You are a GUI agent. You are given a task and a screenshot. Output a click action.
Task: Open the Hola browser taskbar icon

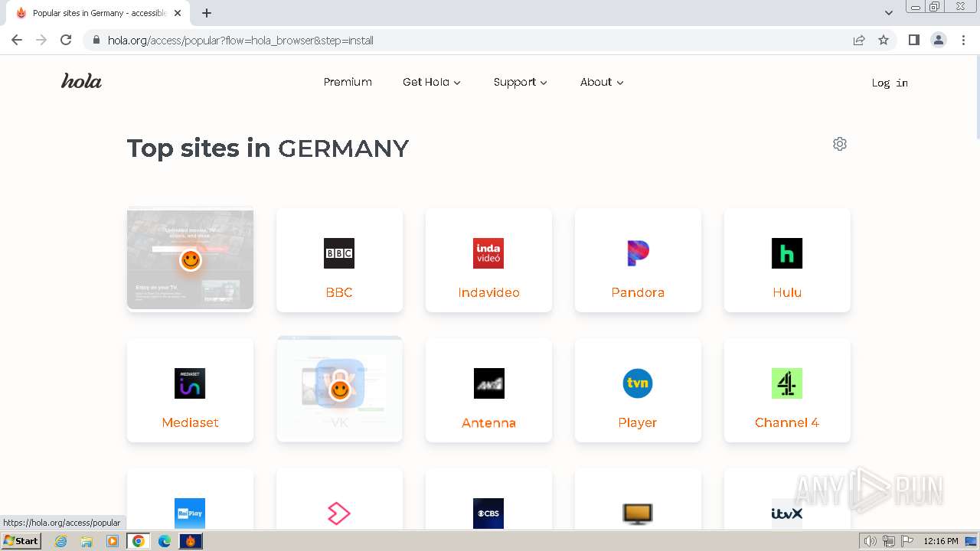(191, 541)
